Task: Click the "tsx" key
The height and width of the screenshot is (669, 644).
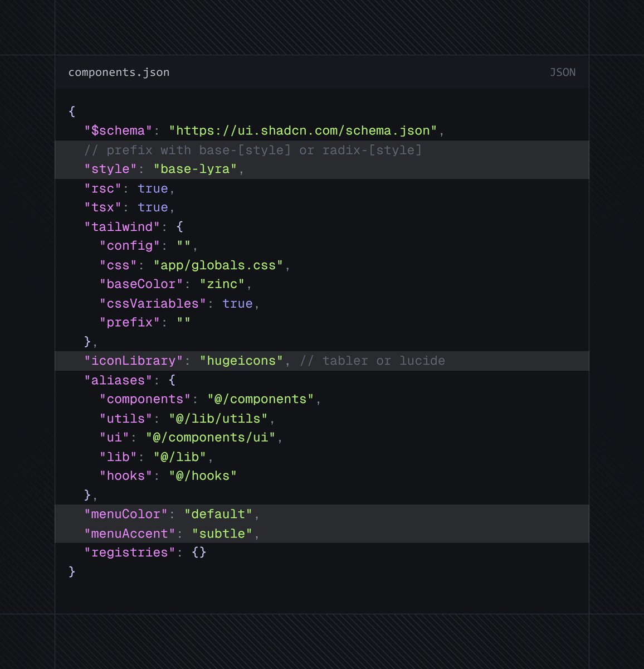Action: click(x=103, y=207)
